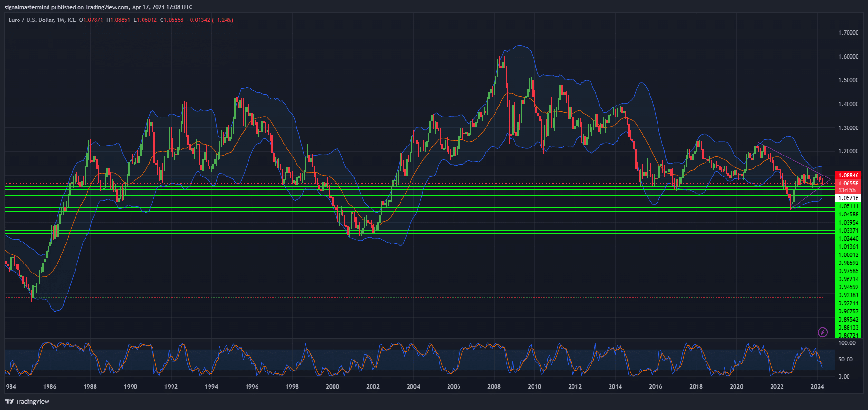
Task: Click the 2024 year on time axis
Action: click(x=817, y=387)
